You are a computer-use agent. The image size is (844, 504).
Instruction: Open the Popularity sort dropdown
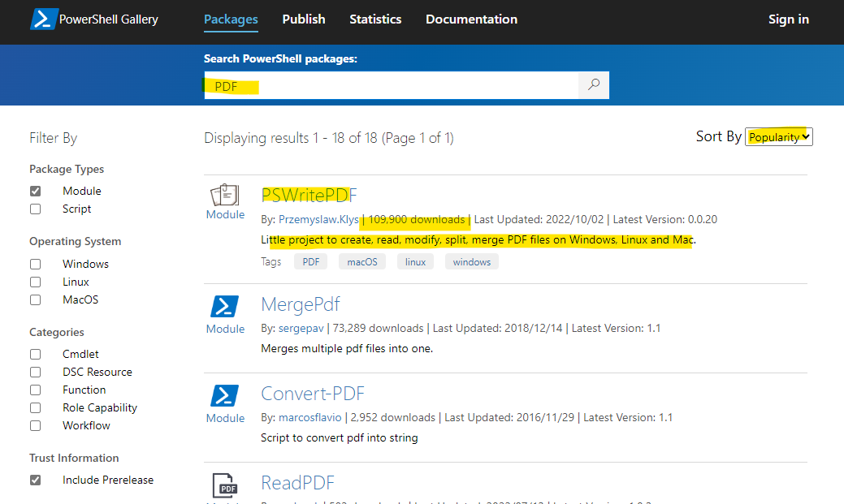coord(777,136)
